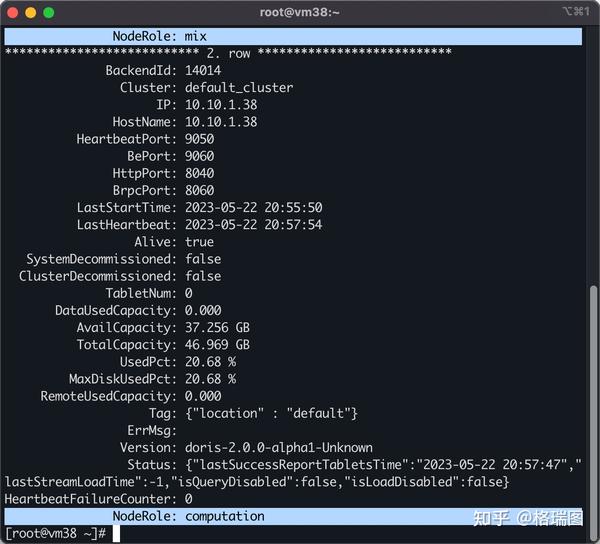Click the highlighted NodeRole: mix line
The width and height of the screenshot is (600, 544).
coord(293,36)
